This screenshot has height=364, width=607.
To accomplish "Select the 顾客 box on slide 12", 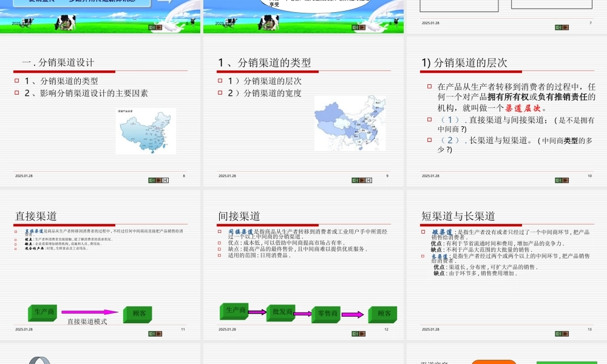I will tap(384, 314).
